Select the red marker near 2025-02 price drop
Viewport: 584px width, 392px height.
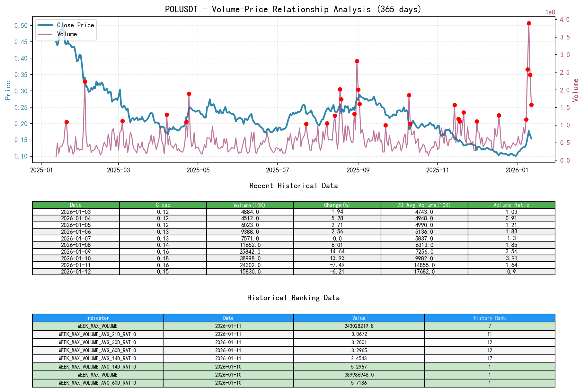pyautogui.click(x=85, y=82)
